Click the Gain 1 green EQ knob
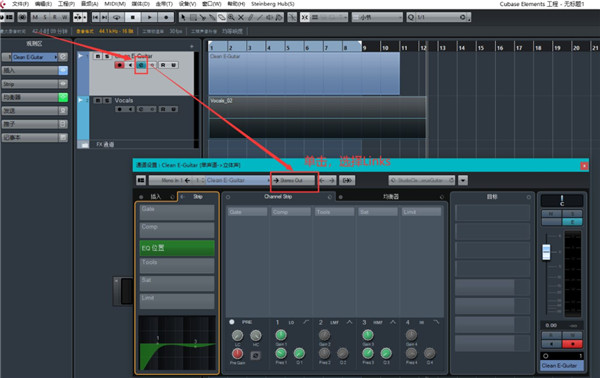The image size is (600, 378). (281, 335)
